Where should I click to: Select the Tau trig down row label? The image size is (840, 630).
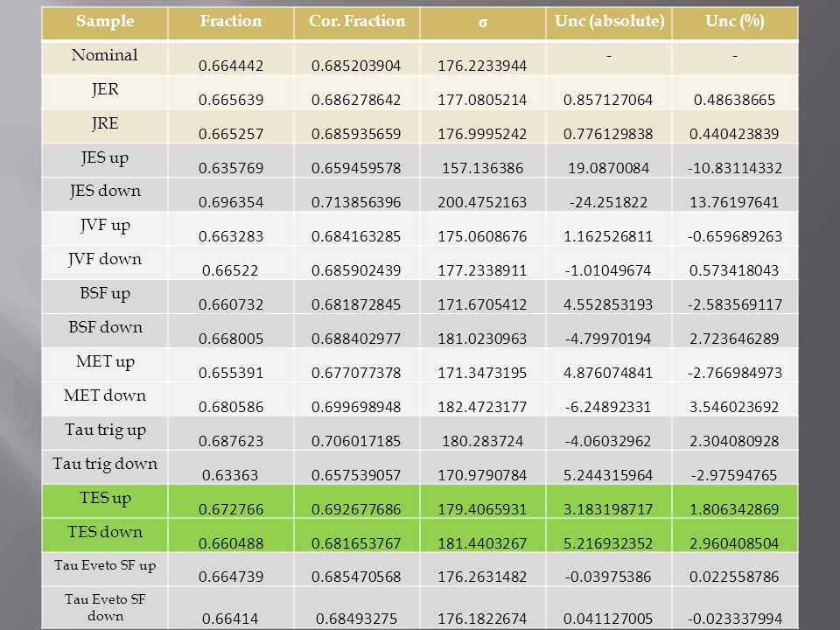(105, 464)
